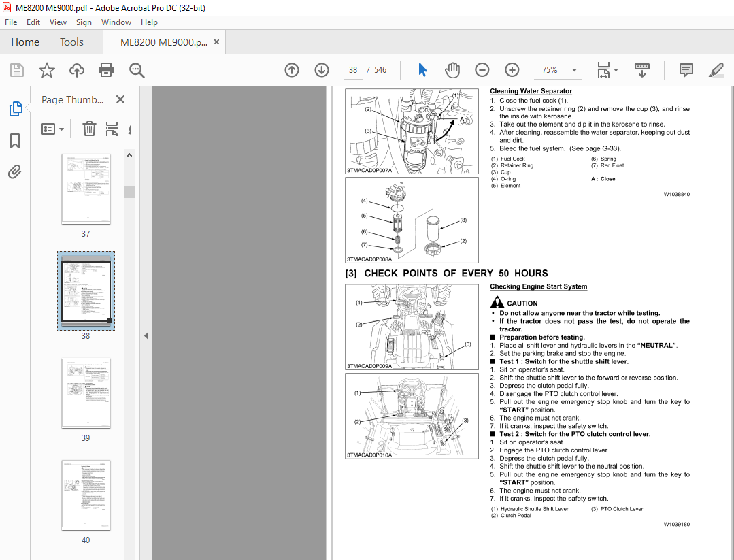Screen dimensions: 734x560
Task: Select page 40 thumbnail
Action: (x=86, y=495)
